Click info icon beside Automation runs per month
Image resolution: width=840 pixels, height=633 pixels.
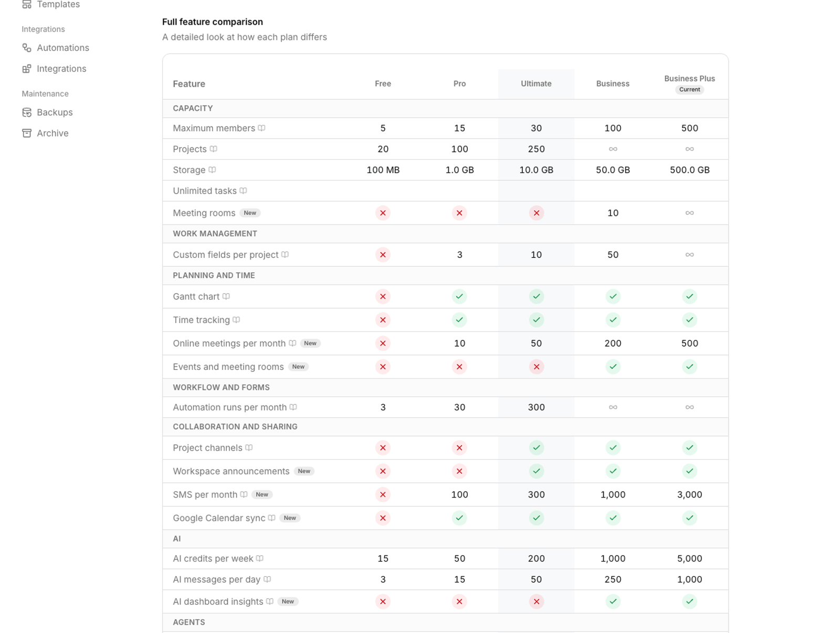[x=293, y=407]
